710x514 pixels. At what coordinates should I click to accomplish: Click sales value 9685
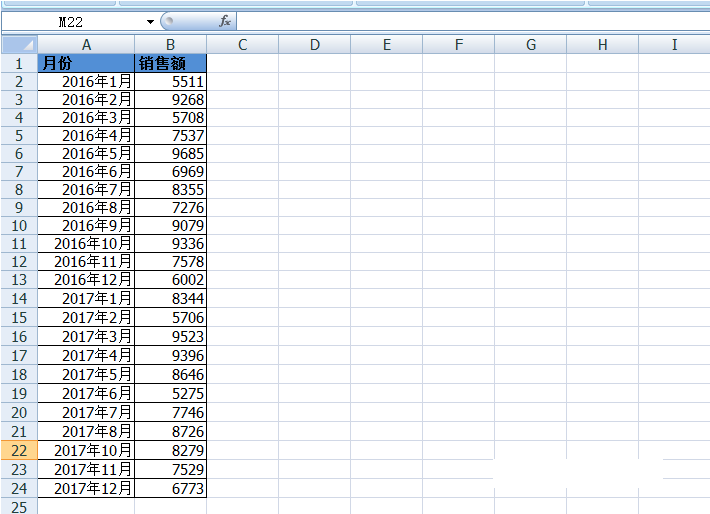[x=170, y=154]
